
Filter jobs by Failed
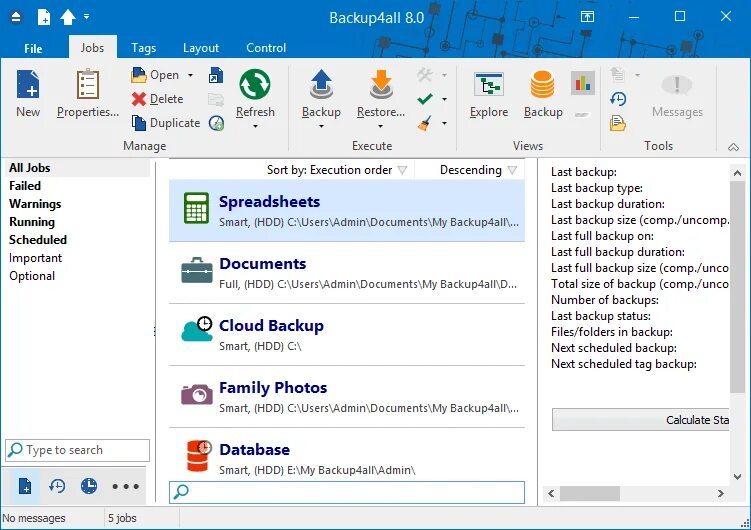pos(25,186)
